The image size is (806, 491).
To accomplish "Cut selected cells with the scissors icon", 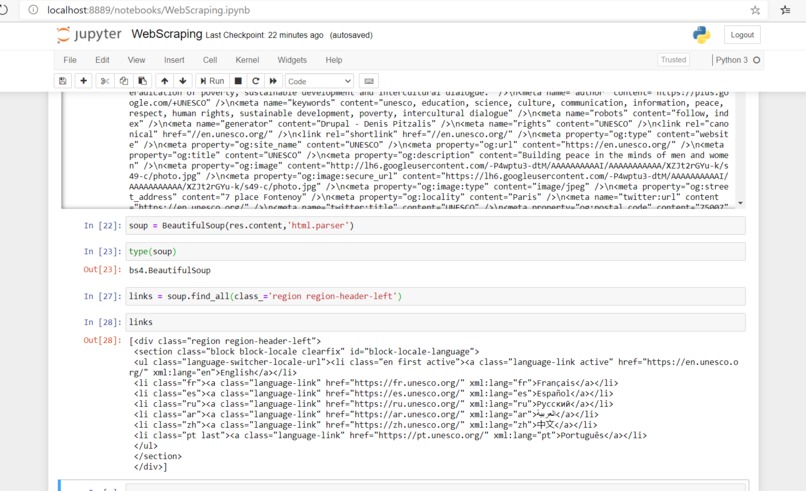I will pos(105,81).
